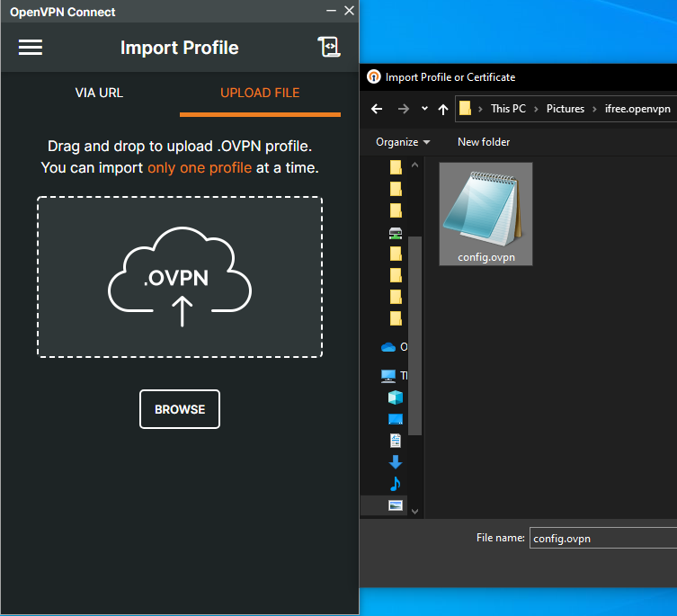Image resolution: width=677 pixels, height=616 pixels.
Task: Select the Documents icon in navigation pane
Action: click(396, 441)
